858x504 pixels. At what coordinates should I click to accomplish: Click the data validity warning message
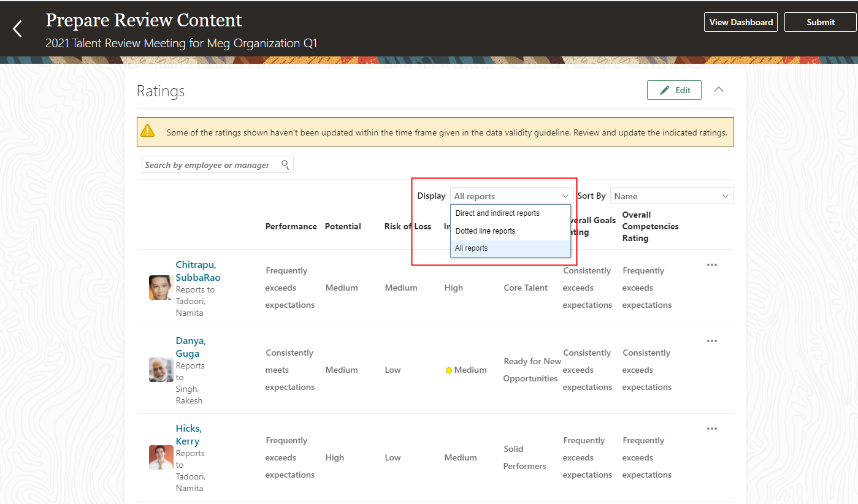(x=446, y=132)
